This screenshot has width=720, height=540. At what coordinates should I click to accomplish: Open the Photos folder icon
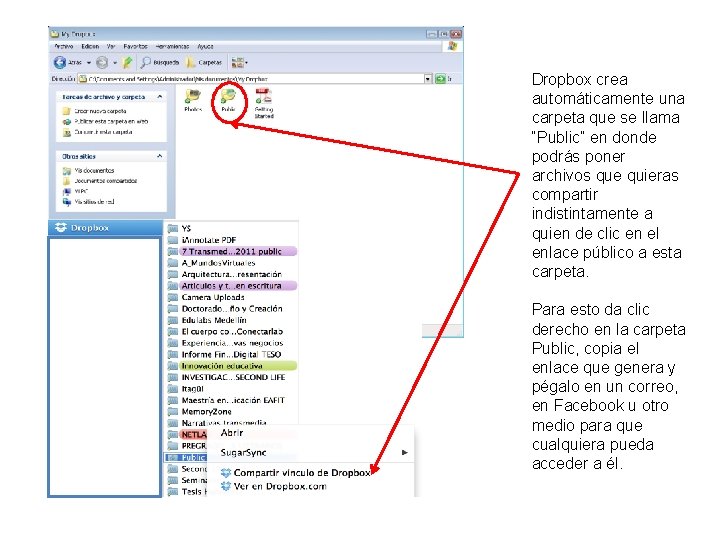click(x=193, y=96)
